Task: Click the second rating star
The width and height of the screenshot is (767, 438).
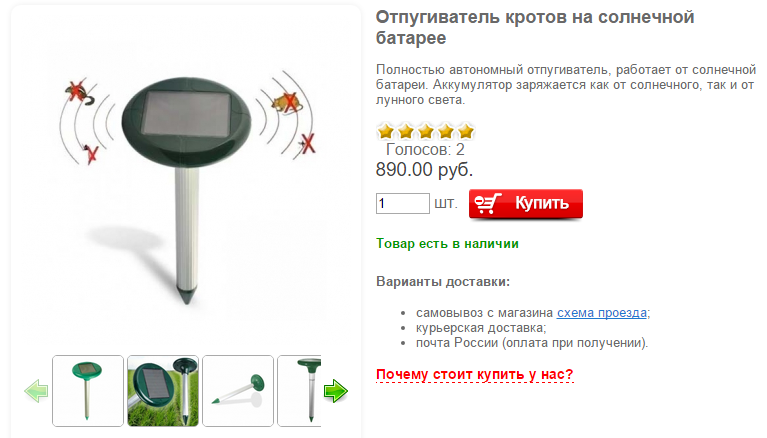Action: [406, 131]
